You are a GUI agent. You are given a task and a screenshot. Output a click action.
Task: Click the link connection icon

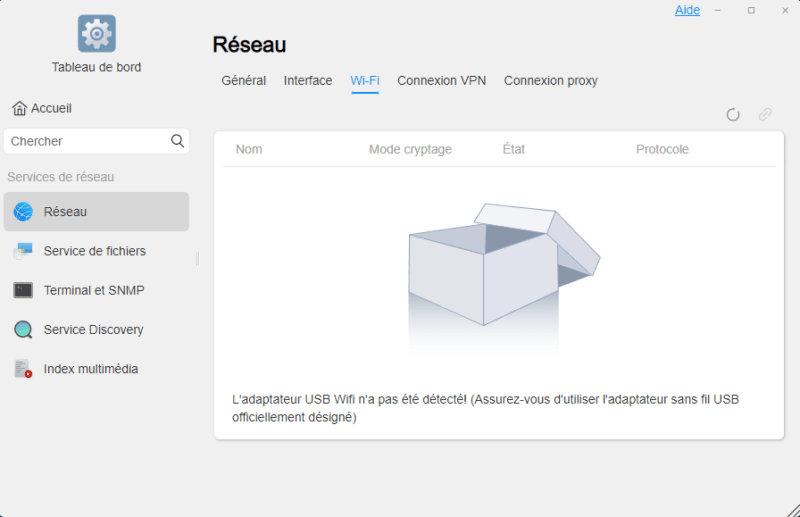tap(765, 115)
